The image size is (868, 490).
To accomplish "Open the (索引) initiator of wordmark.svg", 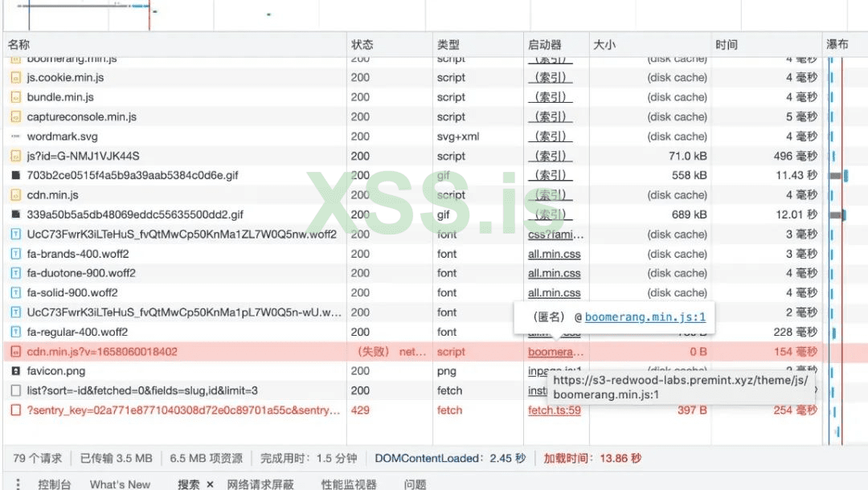I will click(551, 137).
